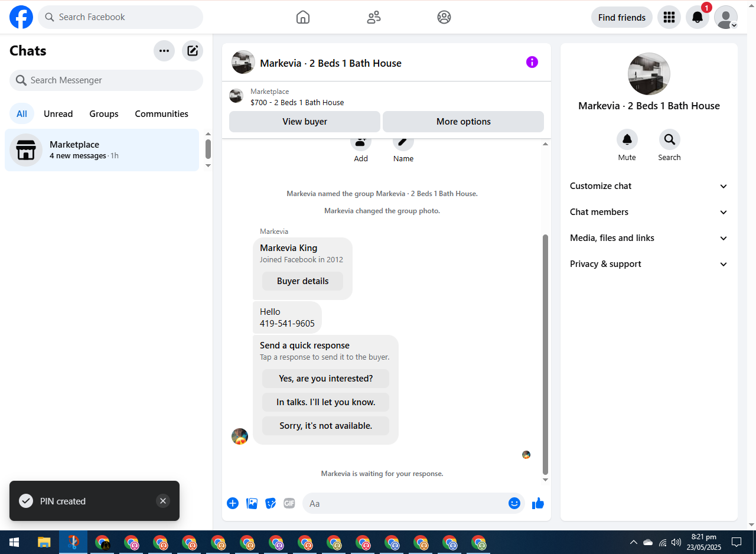Viewport: 756px width, 554px height.
Task: Open Buyer details for Markevia King
Action: pyautogui.click(x=302, y=281)
